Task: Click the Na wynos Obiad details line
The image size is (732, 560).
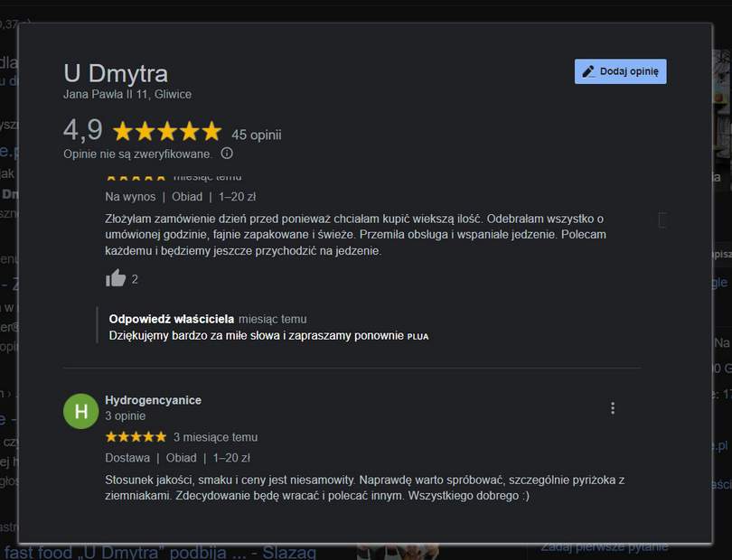Action: [x=180, y=197]
